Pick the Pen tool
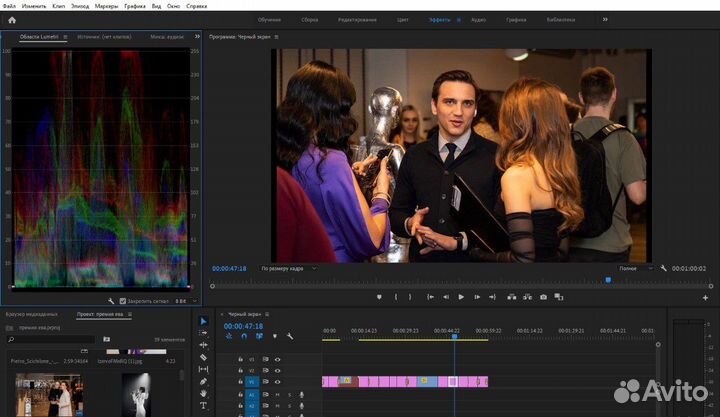 pos(203,381)
